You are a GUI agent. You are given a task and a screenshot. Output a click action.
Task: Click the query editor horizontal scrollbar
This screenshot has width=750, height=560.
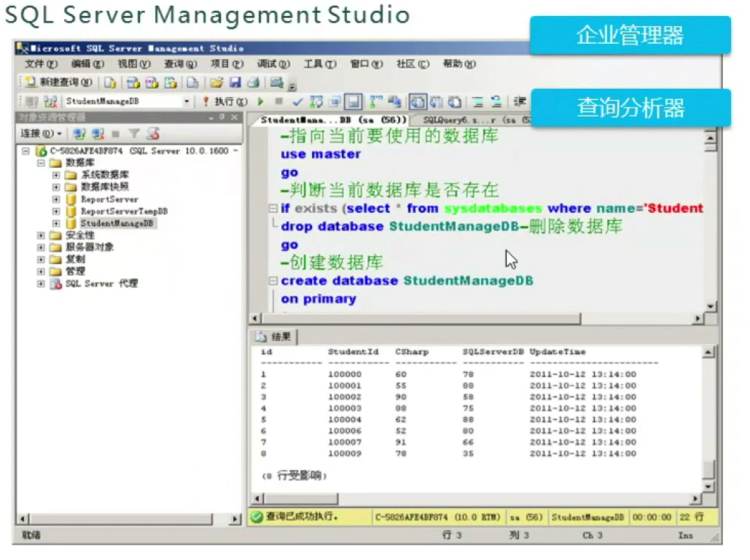pos(421,319)
